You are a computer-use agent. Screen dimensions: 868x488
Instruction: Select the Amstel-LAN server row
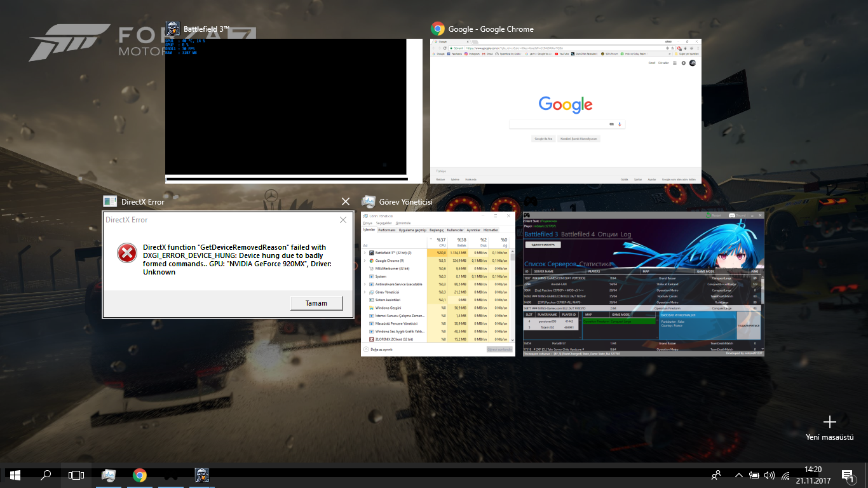[x=643, y=284]
